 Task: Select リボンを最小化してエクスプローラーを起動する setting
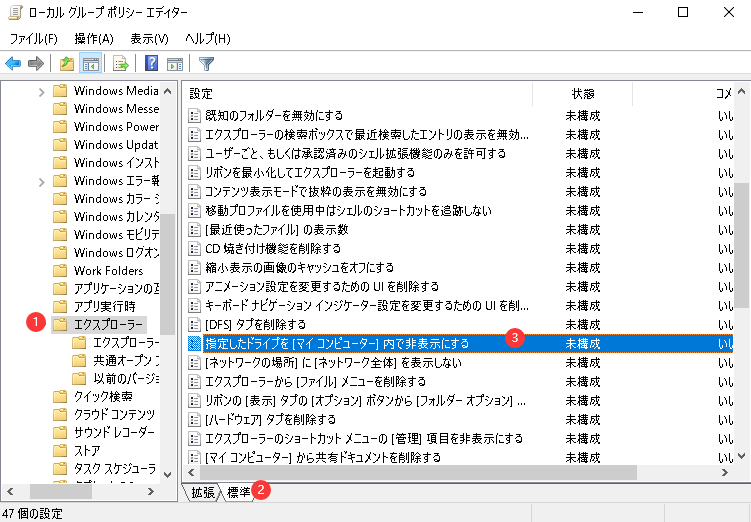pyautogui.click(x=310, y=172)
